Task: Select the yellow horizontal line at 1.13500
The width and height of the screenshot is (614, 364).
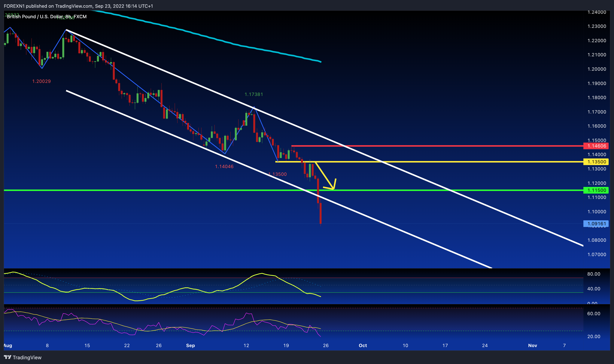Action: point(429,162)
